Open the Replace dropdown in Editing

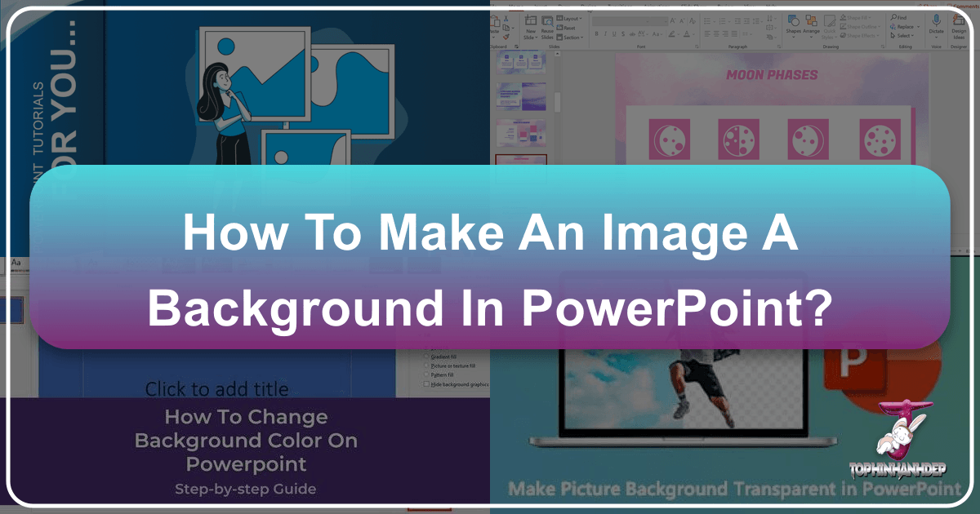pos(905,26)
